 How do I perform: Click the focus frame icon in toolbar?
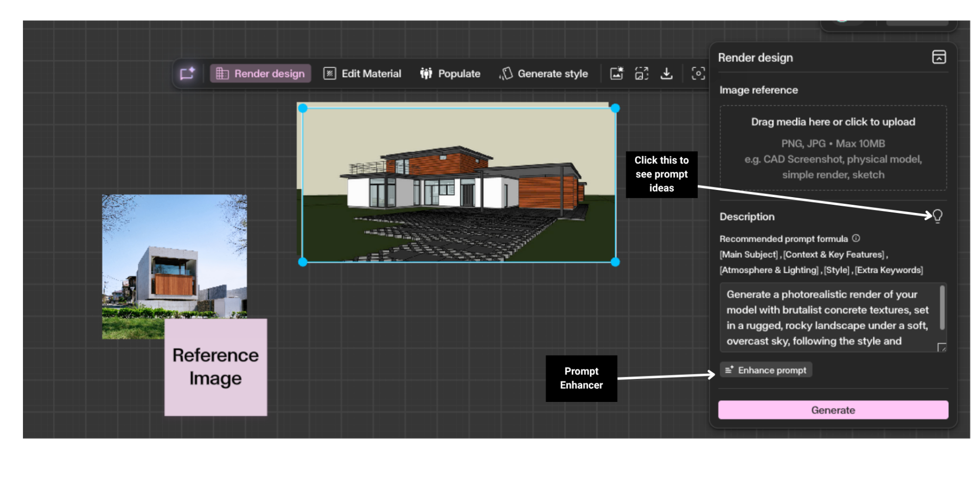[x=698, y=74]
